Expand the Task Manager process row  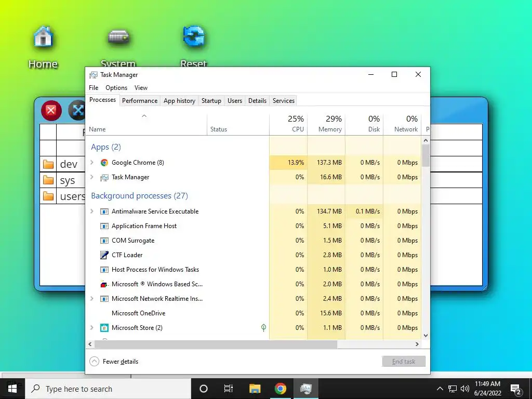pyautogui.click(x=91, y=177)
